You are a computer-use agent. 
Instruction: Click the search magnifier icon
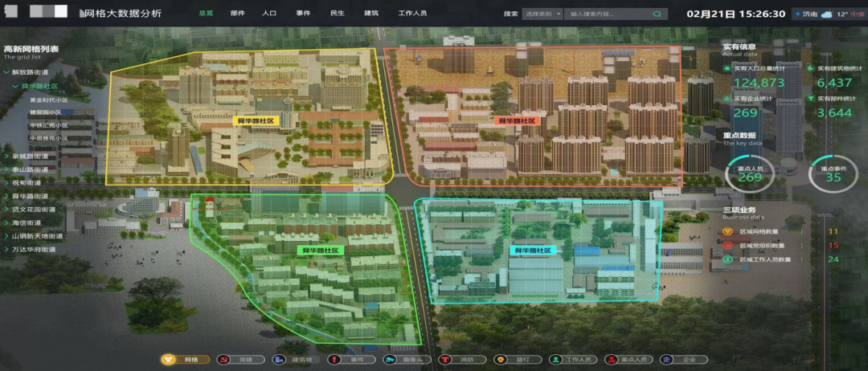tap(657, 14)
